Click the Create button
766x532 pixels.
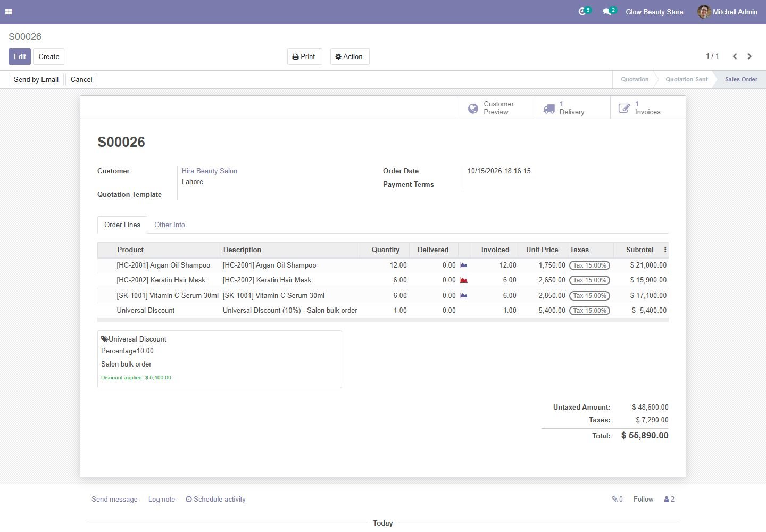(49, 57)
